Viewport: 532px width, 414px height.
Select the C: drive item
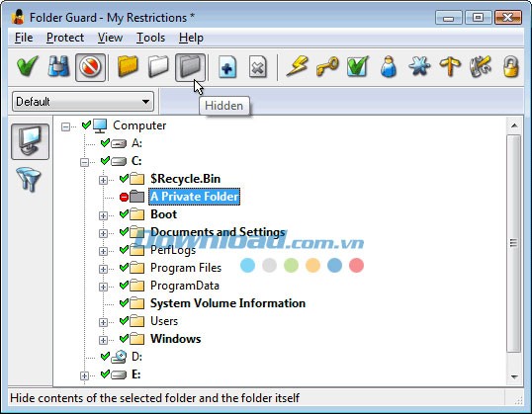pyautogui.click(x=136, y=161)
